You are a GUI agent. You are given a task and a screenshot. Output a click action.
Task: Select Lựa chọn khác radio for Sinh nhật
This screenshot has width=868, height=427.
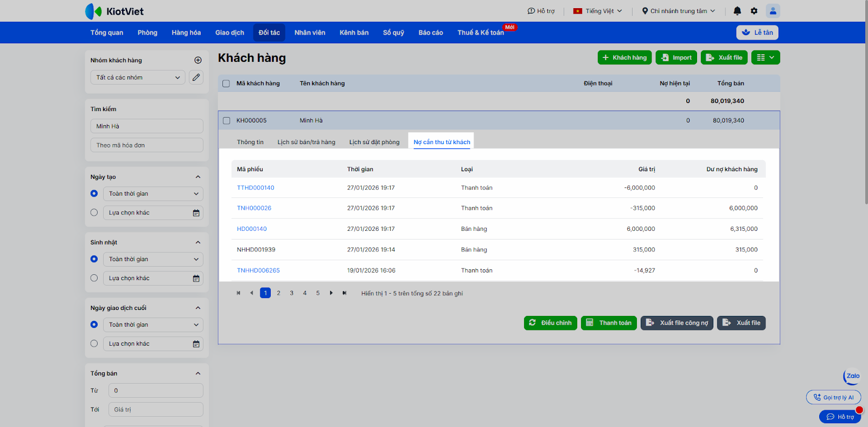(94, 278)
